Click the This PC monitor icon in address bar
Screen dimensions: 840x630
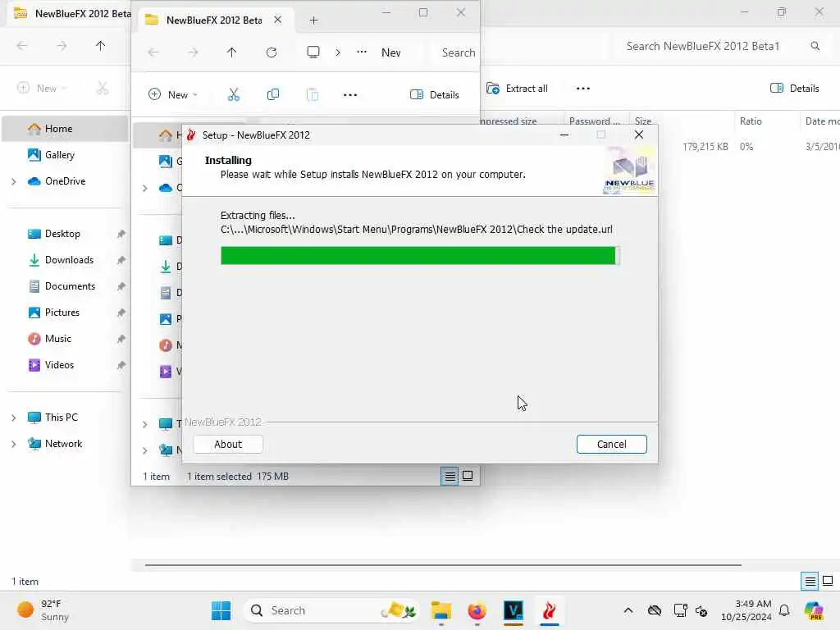click(313, 52)
